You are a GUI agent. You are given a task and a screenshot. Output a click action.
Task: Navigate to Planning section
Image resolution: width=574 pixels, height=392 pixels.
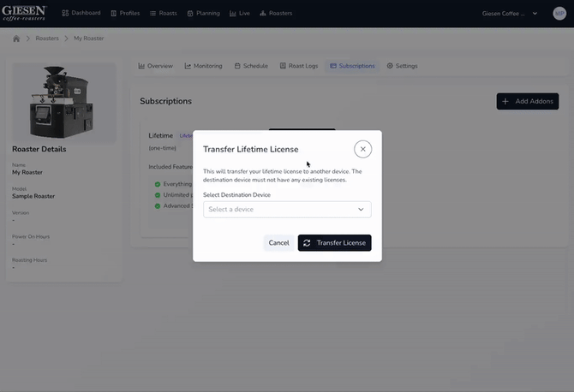pyautogui.click(x=202, y=14)
